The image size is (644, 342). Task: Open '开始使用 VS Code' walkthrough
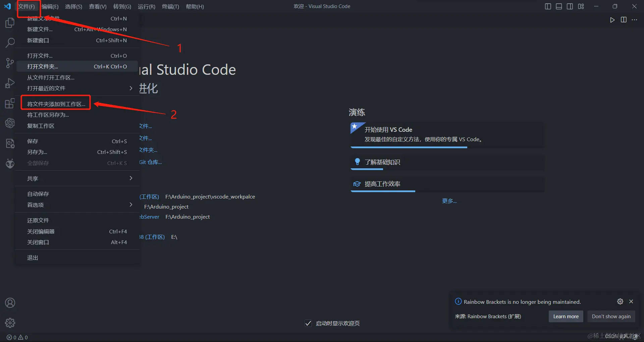click(x=447, y=134)
